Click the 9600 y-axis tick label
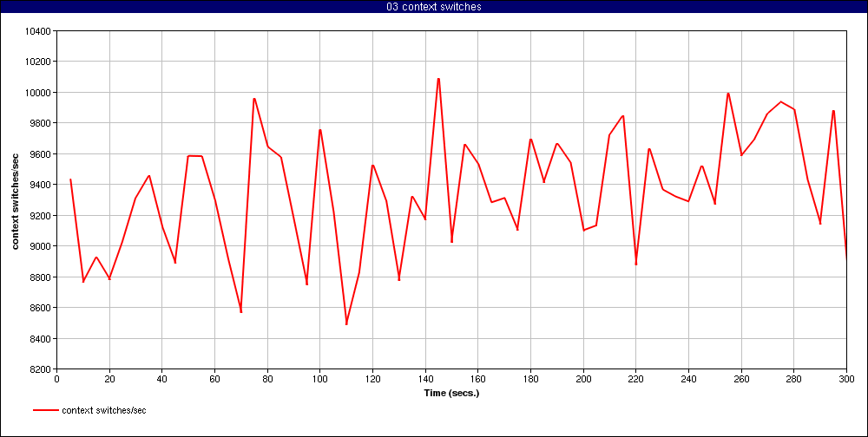 pyautogui.click(x=41, y=153)
